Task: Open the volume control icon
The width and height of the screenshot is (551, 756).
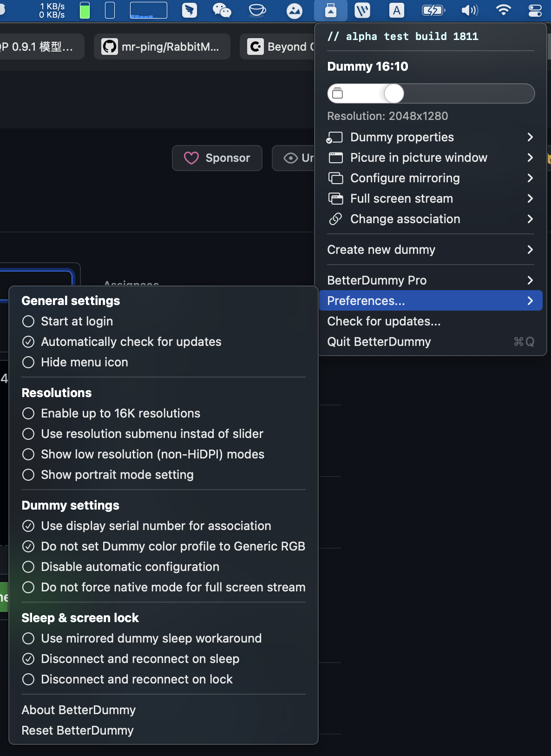Action: [469, 10]
